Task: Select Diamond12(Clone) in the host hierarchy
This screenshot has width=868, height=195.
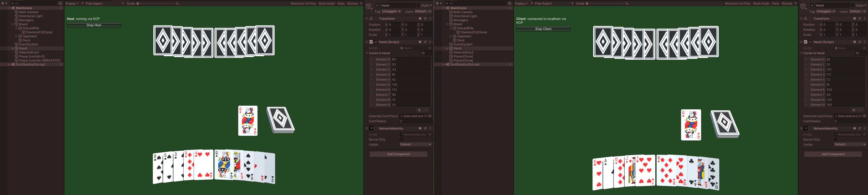Action: click(x=39, y=32)
